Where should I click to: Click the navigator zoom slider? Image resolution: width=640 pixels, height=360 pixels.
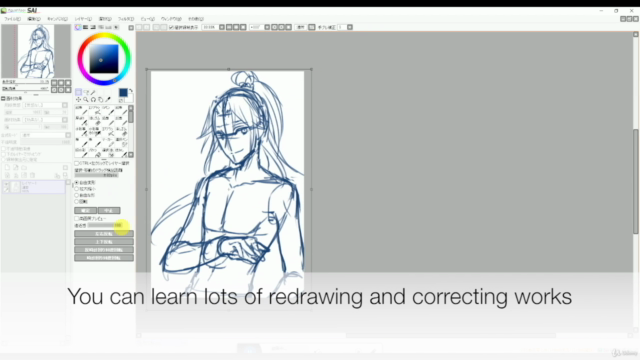[25, 82]
